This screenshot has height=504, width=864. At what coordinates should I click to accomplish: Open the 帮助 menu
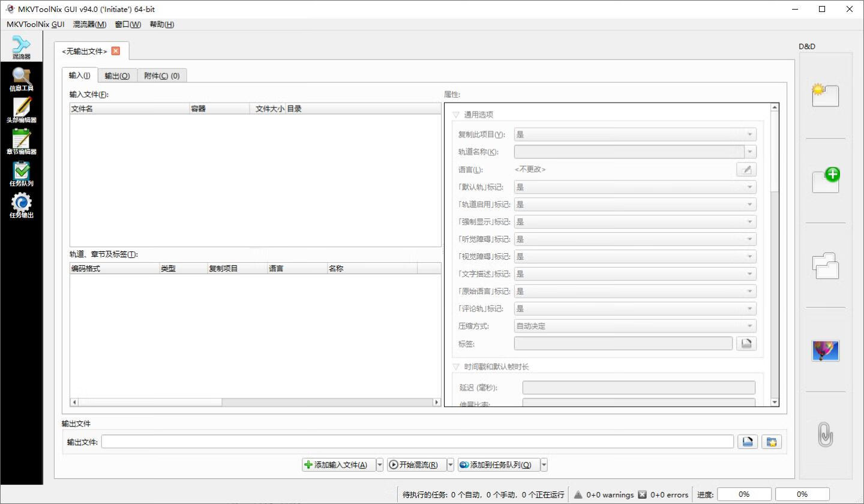click(x=161, y=24)
